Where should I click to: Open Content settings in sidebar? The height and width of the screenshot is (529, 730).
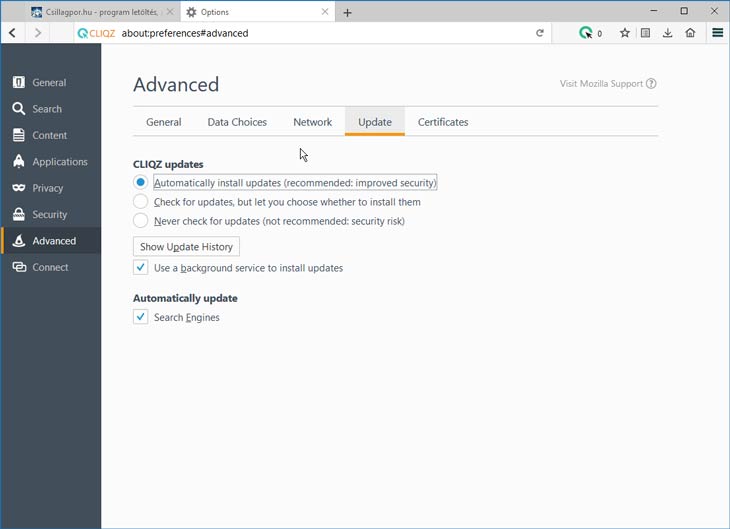pos(50,135)
